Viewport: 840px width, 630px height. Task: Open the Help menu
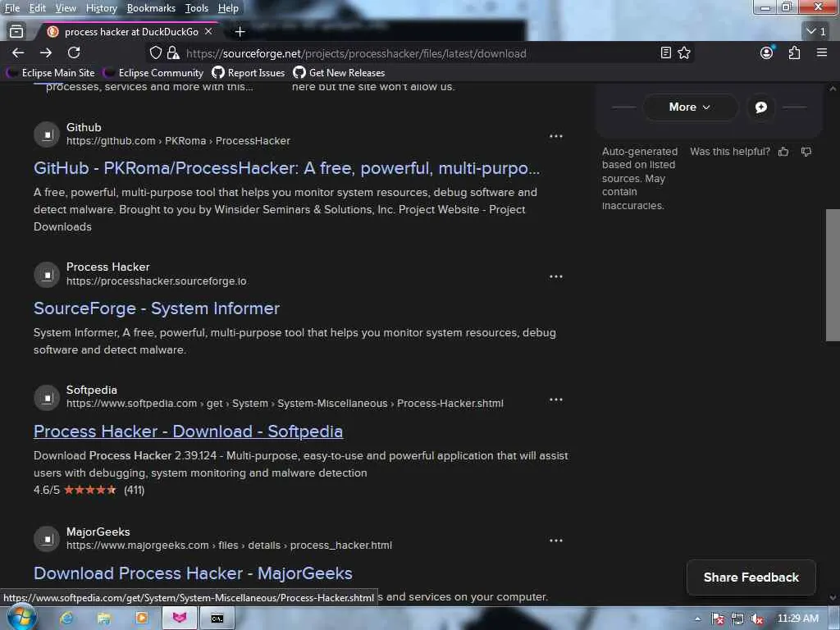(x=228, y=8)
